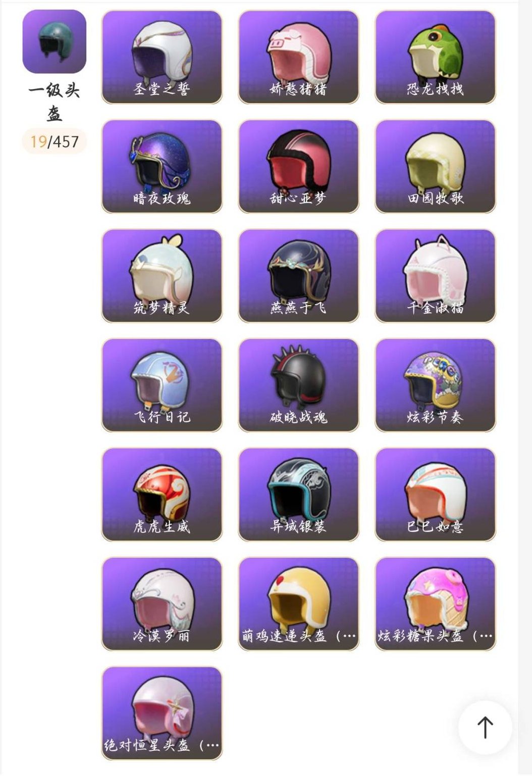The width and height of the screenshot is (532, 776).
Task: Open the 异域银装 teal-trimmed helmet
Action: click(x=299, y=495)
